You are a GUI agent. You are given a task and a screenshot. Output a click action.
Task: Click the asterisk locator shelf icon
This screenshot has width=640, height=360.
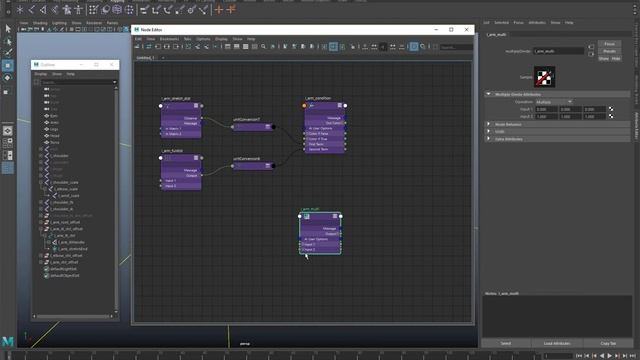(x=20, y=10)
